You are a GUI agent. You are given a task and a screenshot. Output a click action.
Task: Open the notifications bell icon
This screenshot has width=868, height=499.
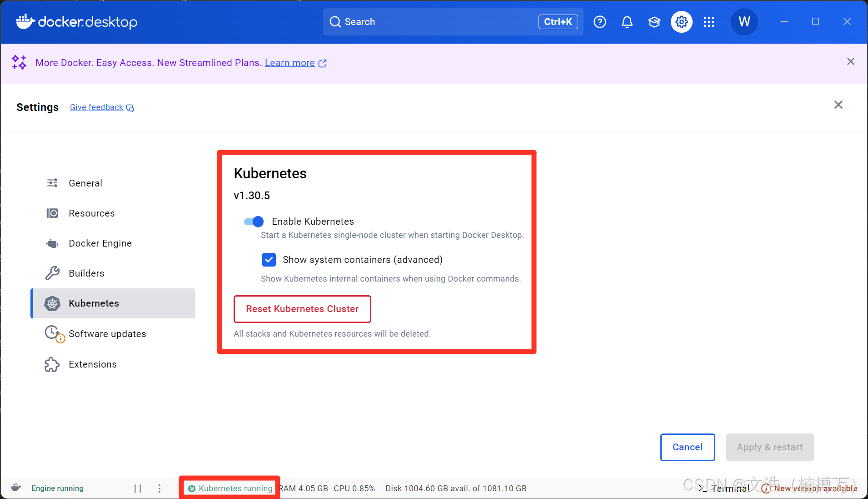pos(627,22)
